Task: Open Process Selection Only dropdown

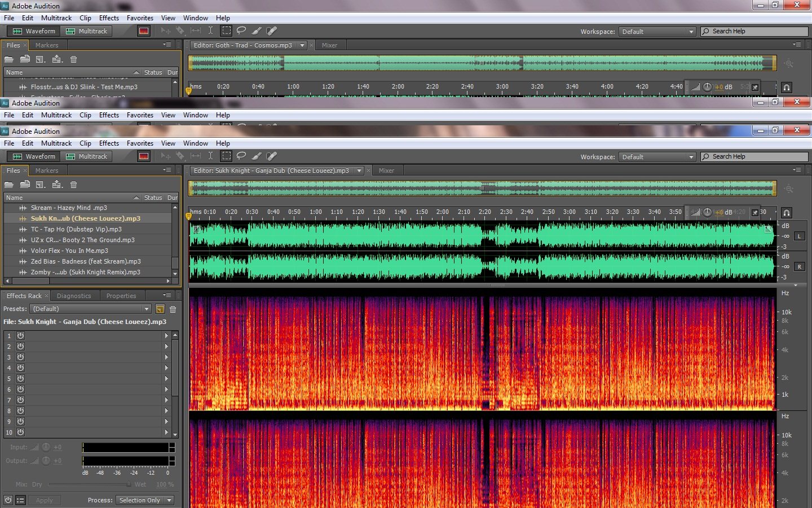Action: pos(145,500)
